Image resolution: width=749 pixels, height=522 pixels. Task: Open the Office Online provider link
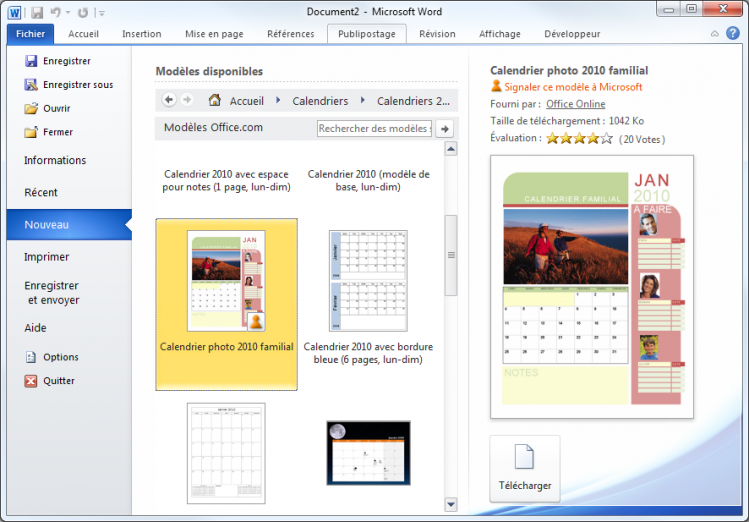576,104
